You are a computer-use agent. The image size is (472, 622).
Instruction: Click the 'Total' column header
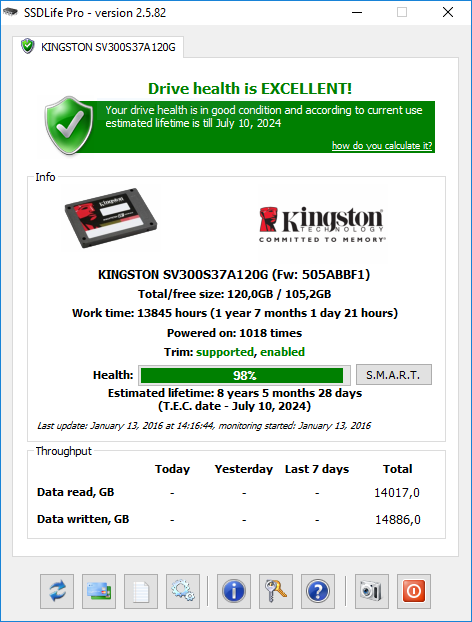point(397,469)
